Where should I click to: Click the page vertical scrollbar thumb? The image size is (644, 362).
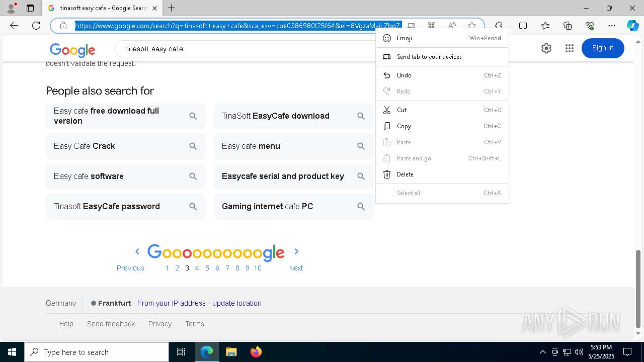tap(638, 288)
